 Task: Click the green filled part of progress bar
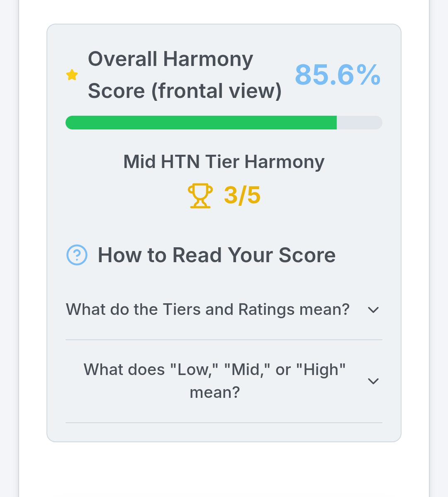pos(201,123)
